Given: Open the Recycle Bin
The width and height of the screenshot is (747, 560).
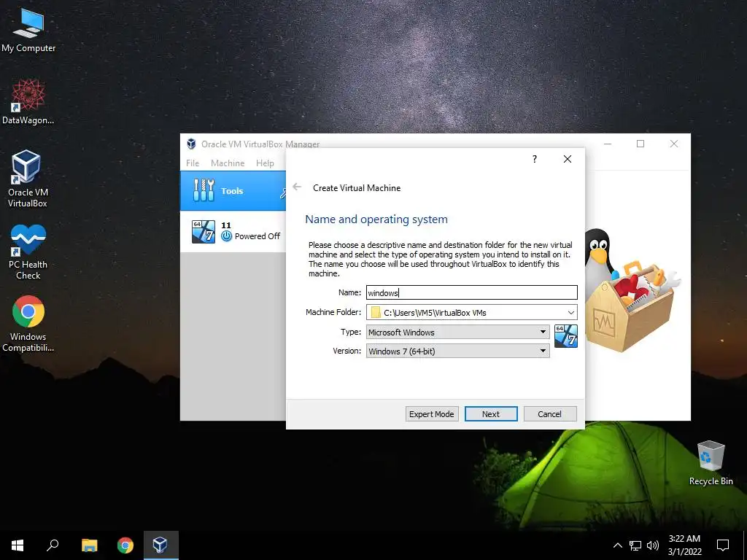Looking at the screenshot, I should pos(711,463).
